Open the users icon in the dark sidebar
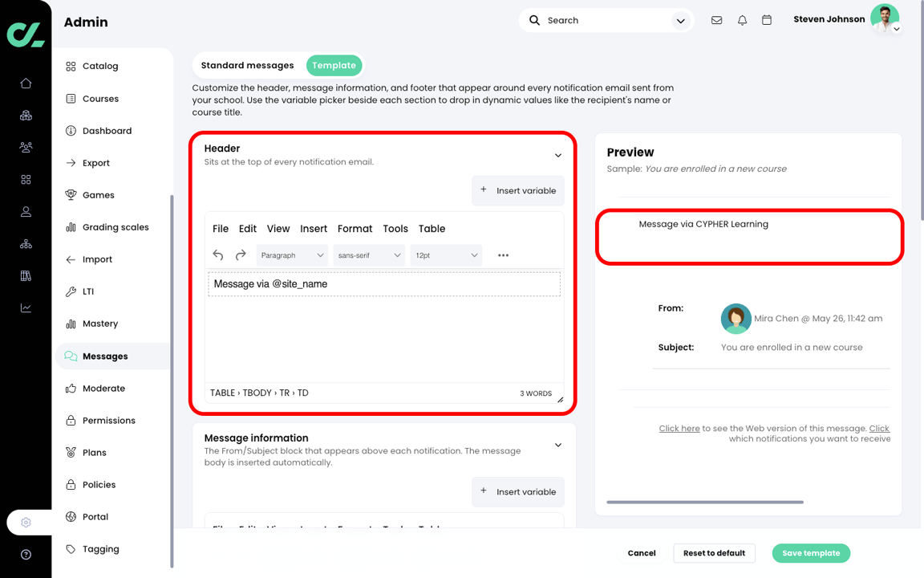The width and height of the screenshot is (924, 578). (x=26, y=148)
